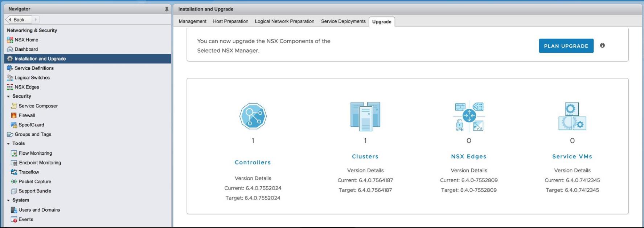Collapse the Tools section
This screenshot has width=644, height=228.
tap(8, 144)
